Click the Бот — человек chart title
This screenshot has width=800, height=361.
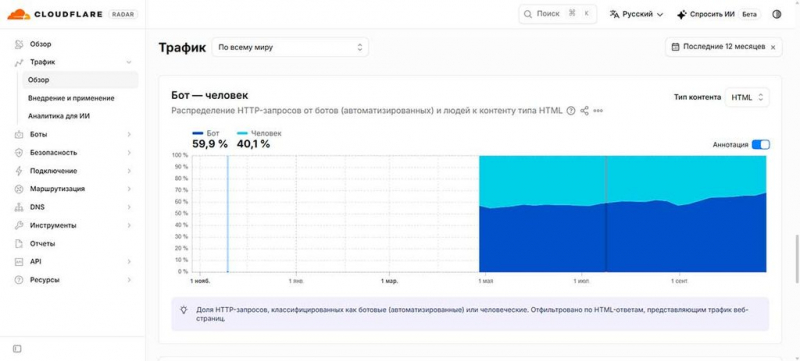(210, 95)
